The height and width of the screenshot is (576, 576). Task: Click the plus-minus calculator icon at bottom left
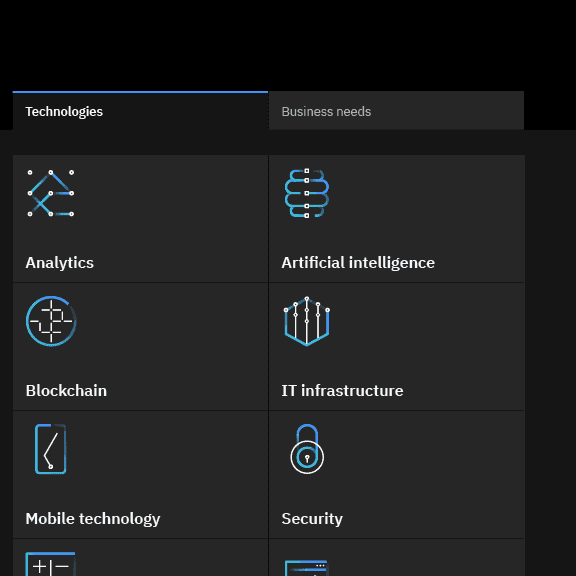point(50,564)
